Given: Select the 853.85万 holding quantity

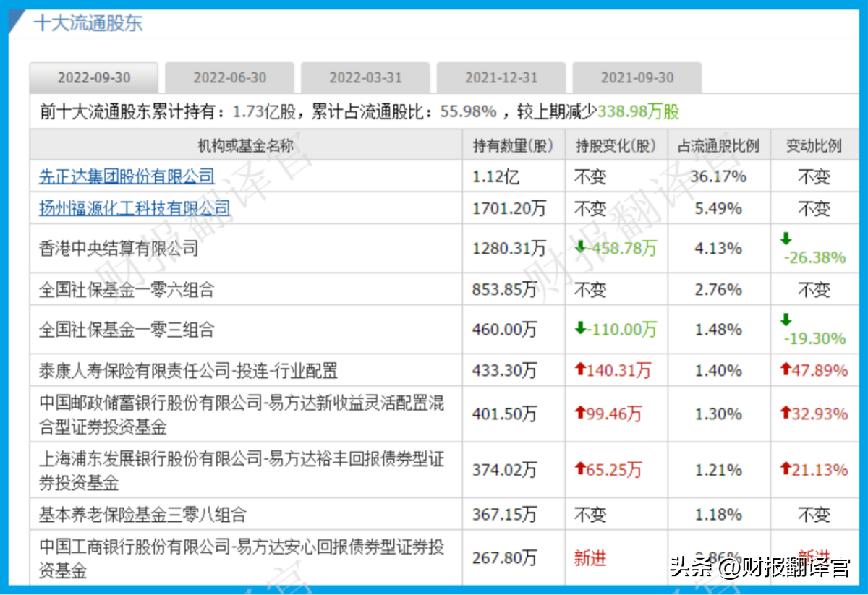Looking at the screenshot, I should [505, 290].
